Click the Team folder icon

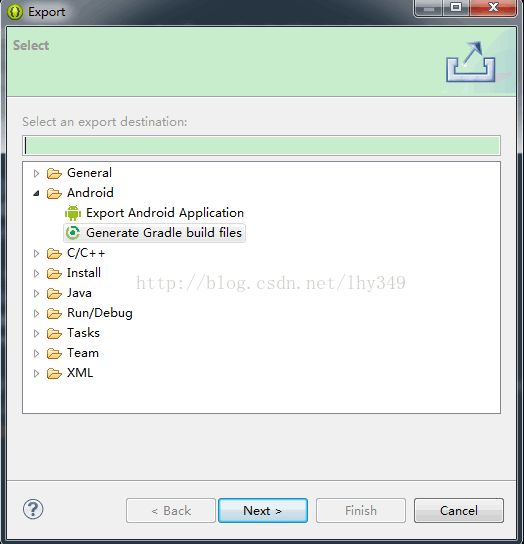coord(54,354)
